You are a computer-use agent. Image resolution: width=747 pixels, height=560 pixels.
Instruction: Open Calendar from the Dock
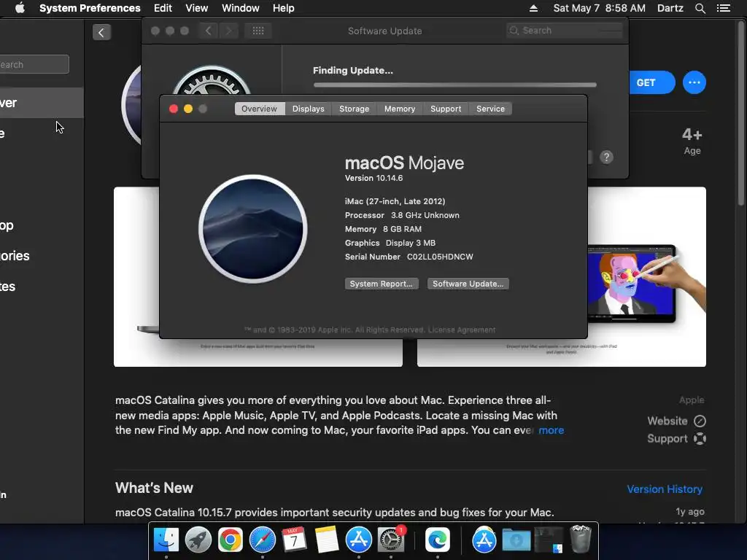click(294, 540)
